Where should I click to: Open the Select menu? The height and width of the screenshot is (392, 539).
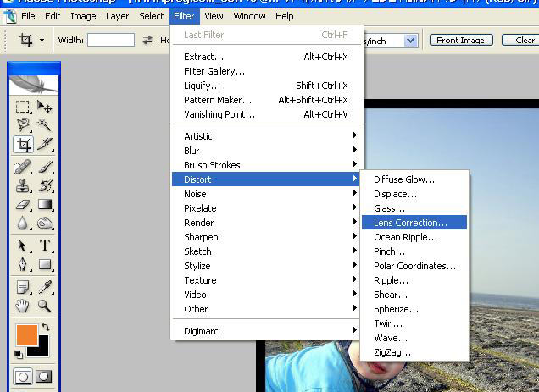point(151,16)
